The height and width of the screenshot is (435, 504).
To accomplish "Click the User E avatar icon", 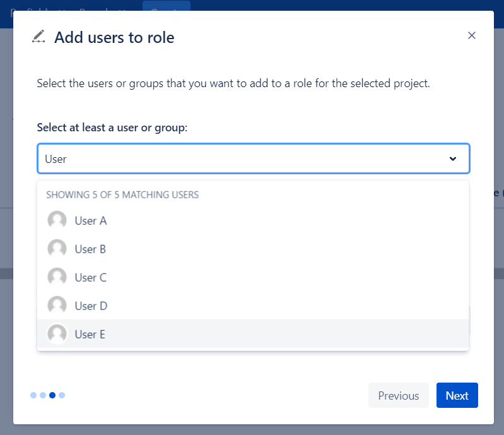I will coord(57,334).
